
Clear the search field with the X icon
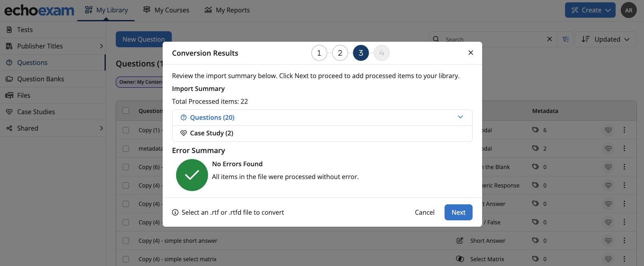549,39
